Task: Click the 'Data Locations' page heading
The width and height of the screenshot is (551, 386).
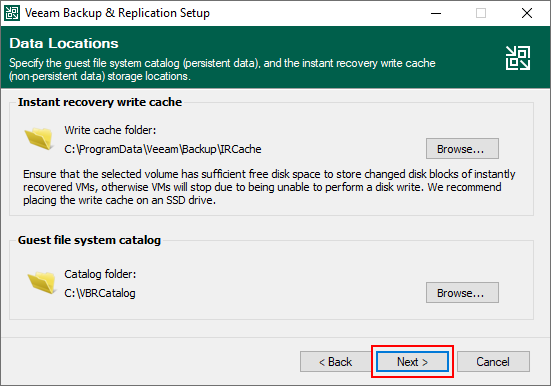Action: click(64, 43)
